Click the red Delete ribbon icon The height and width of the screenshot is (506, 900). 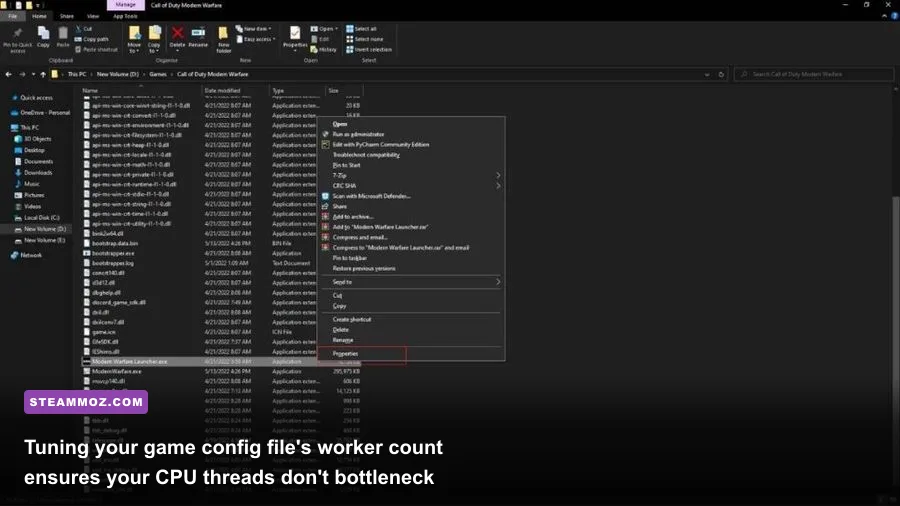[177, 33]
